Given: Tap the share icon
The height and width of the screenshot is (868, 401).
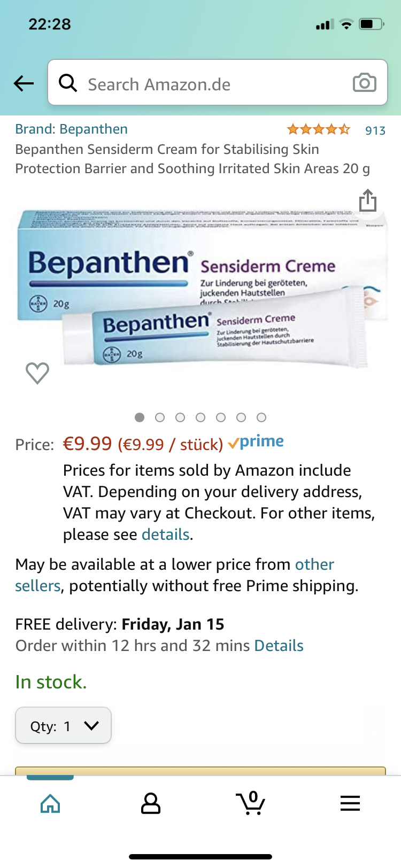Looking at the screenshot, I should coord(368,201).
